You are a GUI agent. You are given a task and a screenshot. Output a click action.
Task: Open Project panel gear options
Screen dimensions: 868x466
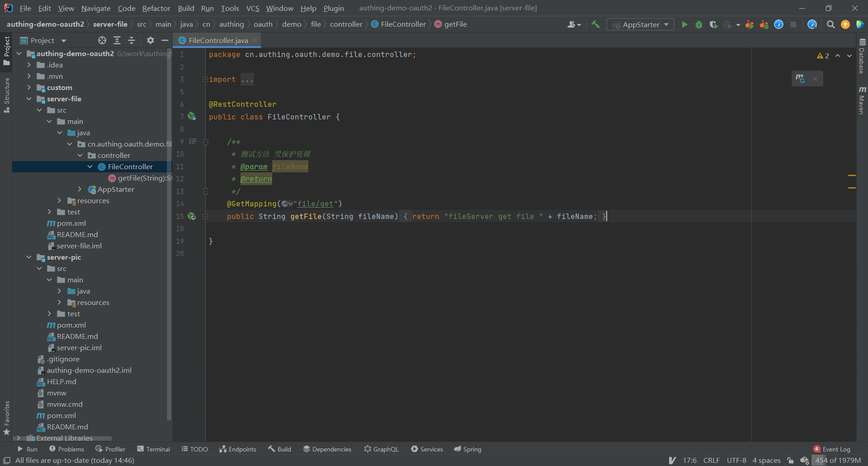(151, 40)
